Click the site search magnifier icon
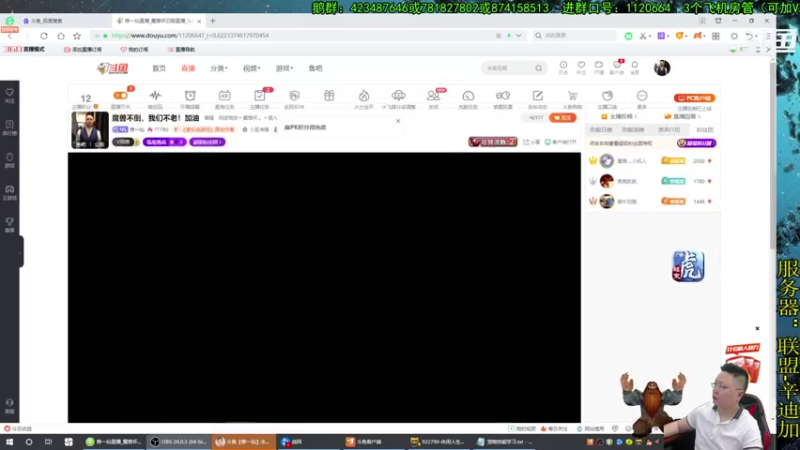 [539, 68]
